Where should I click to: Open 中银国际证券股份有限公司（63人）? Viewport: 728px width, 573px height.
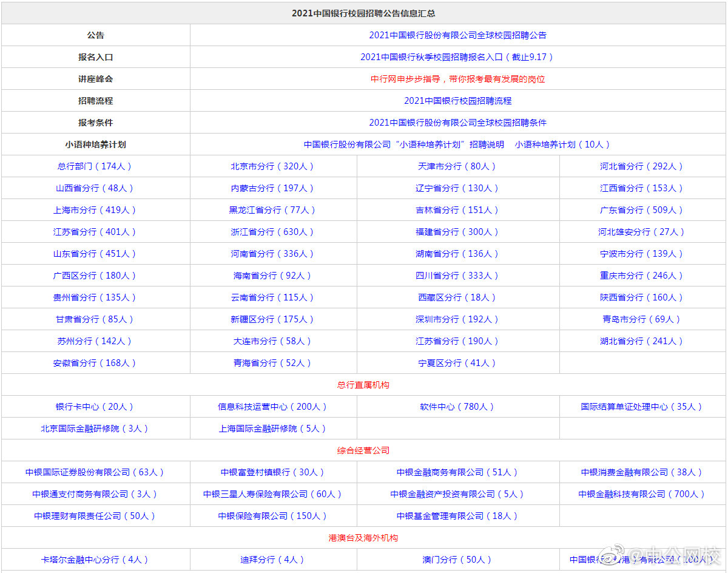point(95,472)
